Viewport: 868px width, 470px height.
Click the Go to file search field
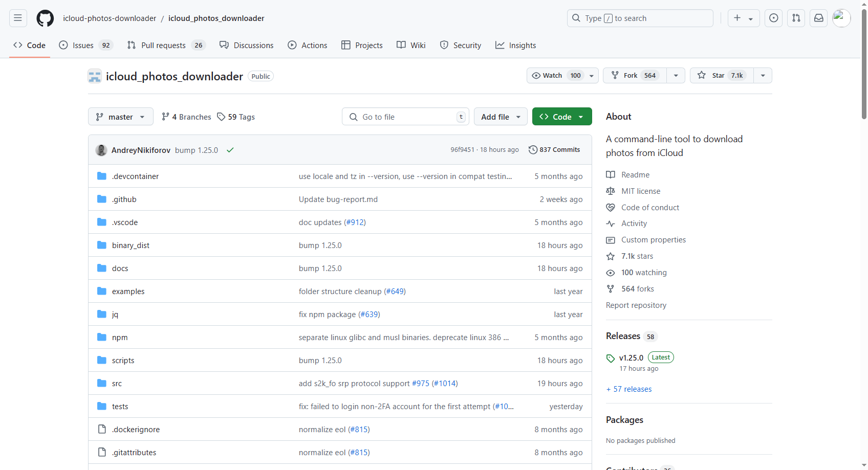(x=405, y=117)
